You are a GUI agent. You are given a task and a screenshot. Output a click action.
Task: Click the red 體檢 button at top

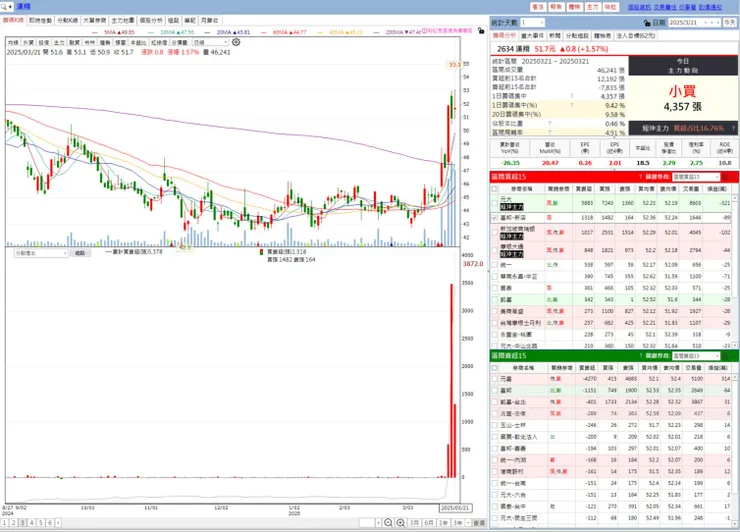(x=574, y=7)
